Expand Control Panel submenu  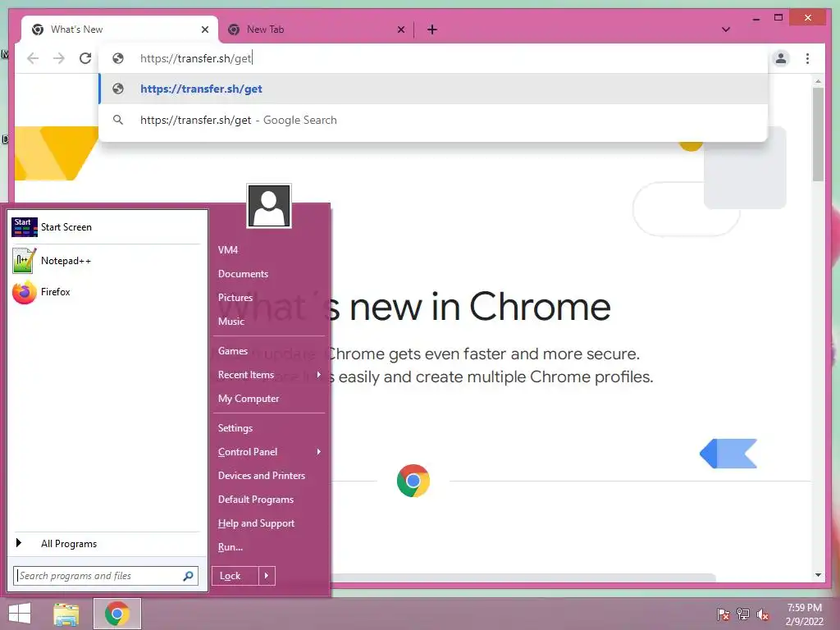coord(269,452)
